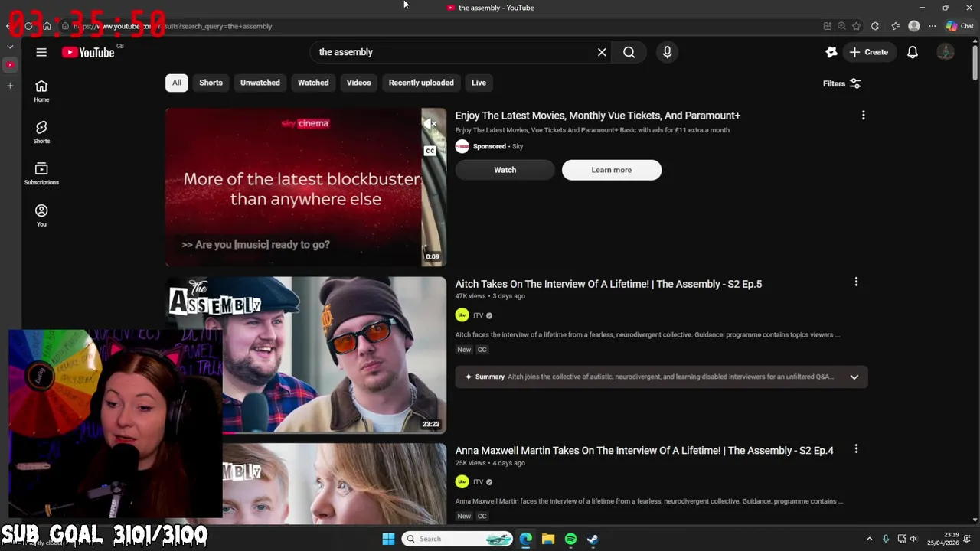Select the All filter chip
Image resolution: width=980 pixels, height=551 pixels.
point(177,83)
